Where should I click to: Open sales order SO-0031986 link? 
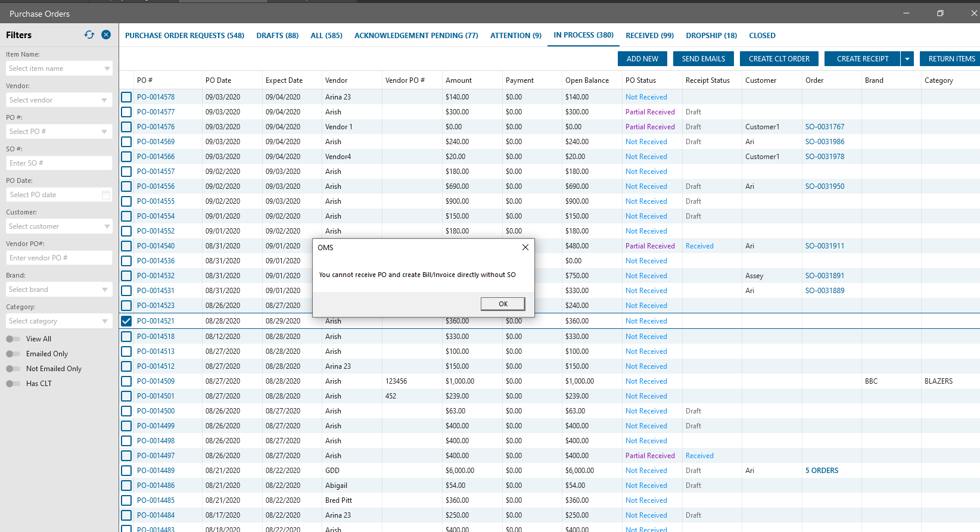tap(825, 142)
